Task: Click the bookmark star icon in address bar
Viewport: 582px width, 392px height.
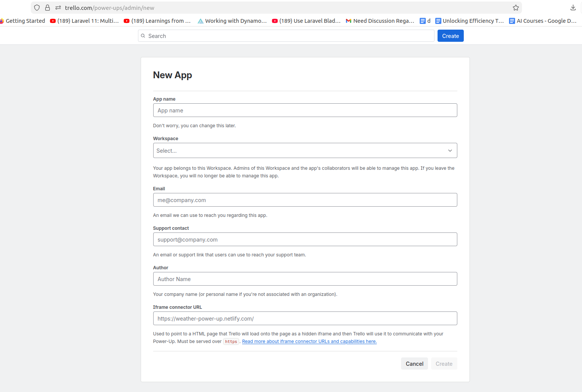Action: click(515, 8)
